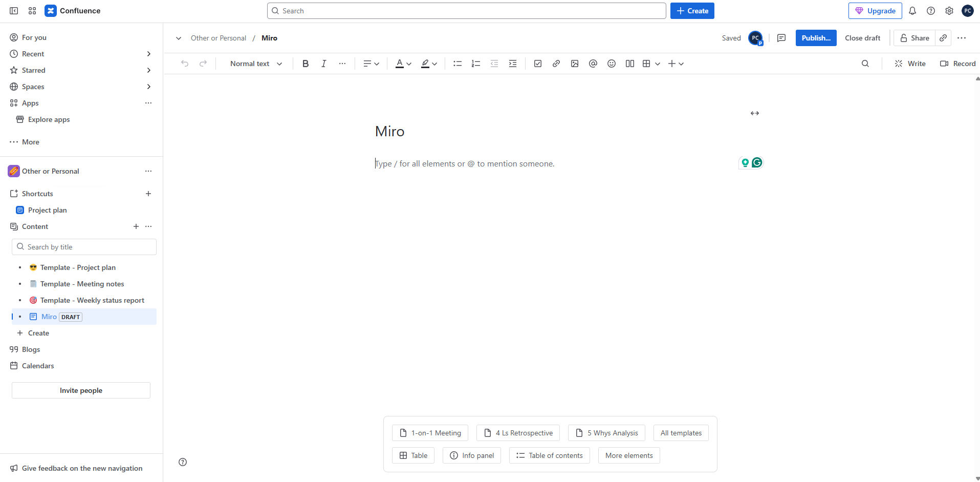980x482 pixels.
Task: Insert an action item checkbox
Action: click(x=538, y=64)
